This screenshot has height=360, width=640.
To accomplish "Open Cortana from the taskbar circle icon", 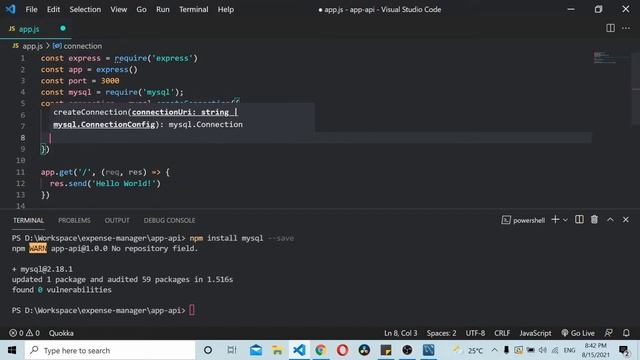I will 208,350.
